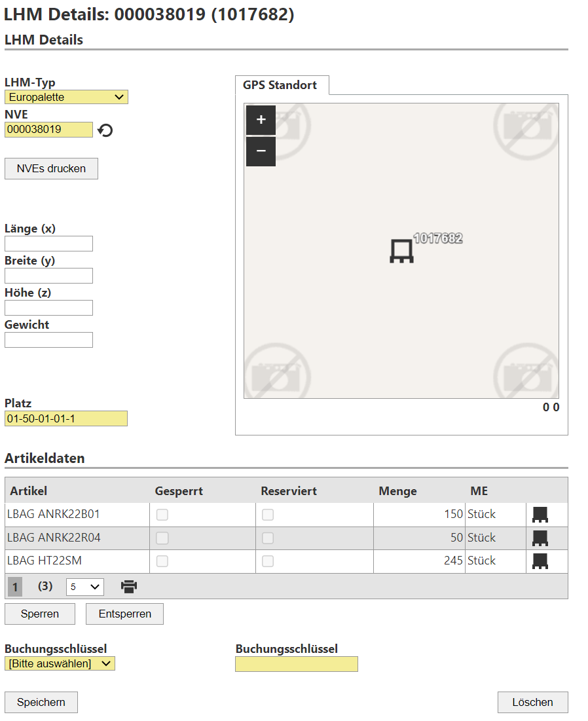
Task: Toggle Gesperrt checkbox for LBAG ANRK22B01
Action: pos(162,515)
